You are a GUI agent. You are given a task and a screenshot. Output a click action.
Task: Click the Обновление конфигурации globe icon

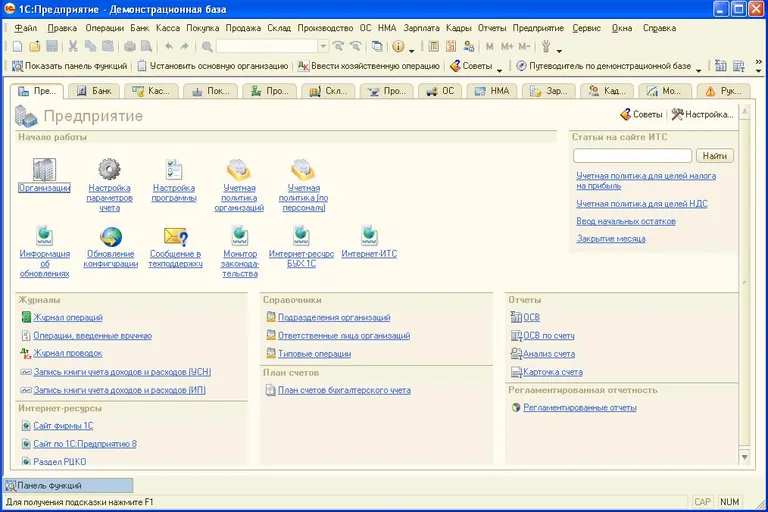(x=111, y=236)
